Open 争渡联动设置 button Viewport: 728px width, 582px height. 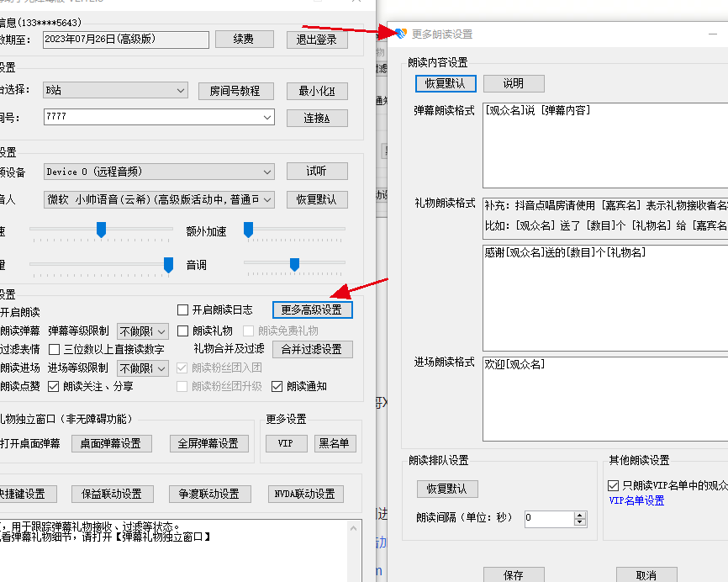[210, 495]
